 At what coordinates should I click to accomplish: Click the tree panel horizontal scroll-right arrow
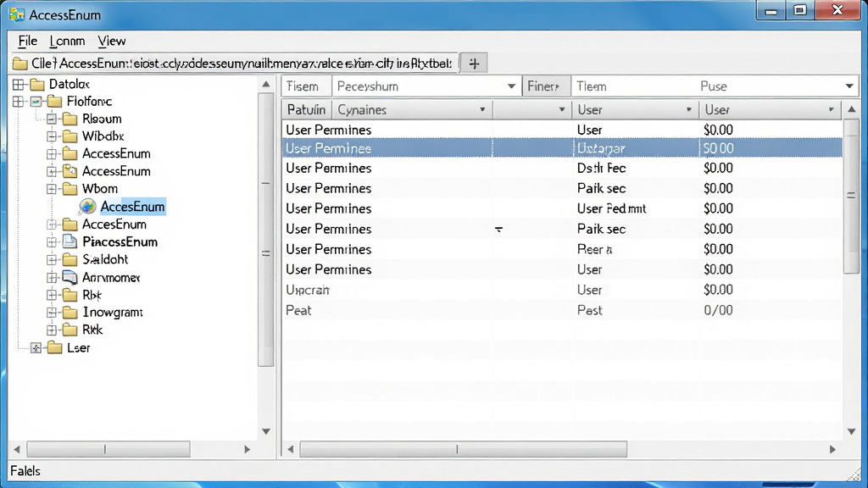[x=247, y=449]
